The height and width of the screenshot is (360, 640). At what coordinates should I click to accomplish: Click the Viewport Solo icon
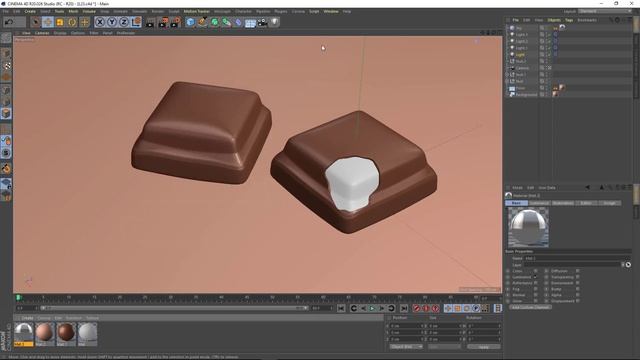point(6,153)
